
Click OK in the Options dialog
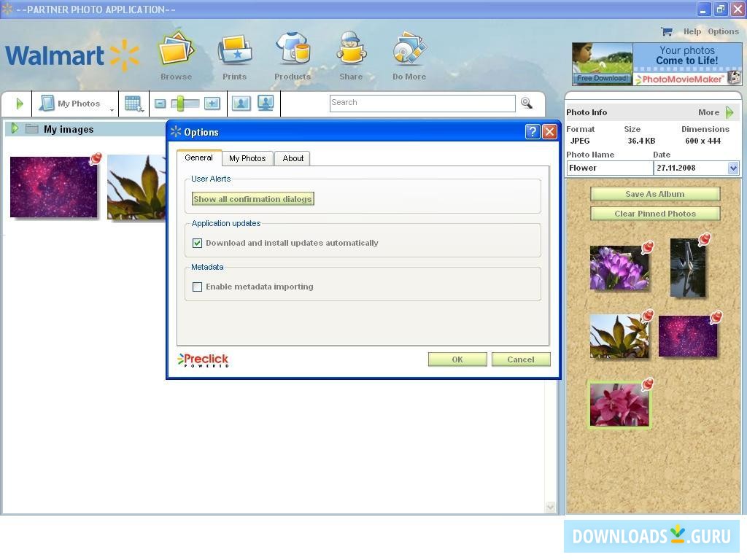(457, 359)
